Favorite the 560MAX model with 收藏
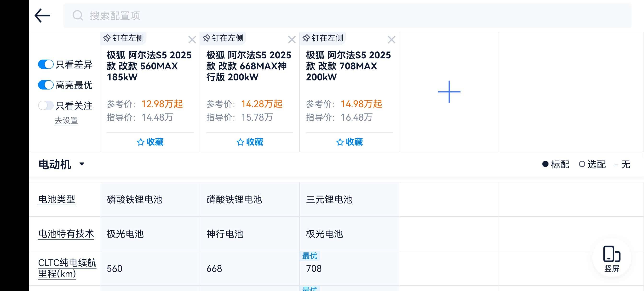 (150, 142)
